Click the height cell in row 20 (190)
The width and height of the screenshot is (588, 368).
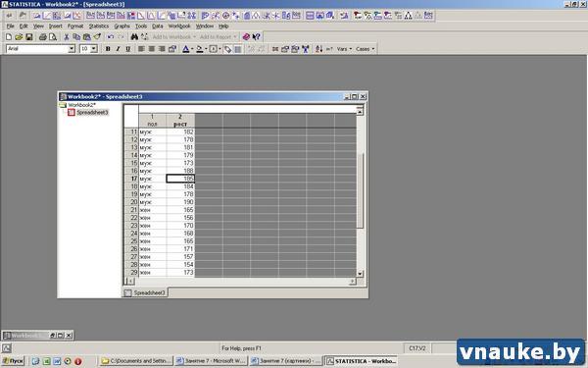coord(180,202)
